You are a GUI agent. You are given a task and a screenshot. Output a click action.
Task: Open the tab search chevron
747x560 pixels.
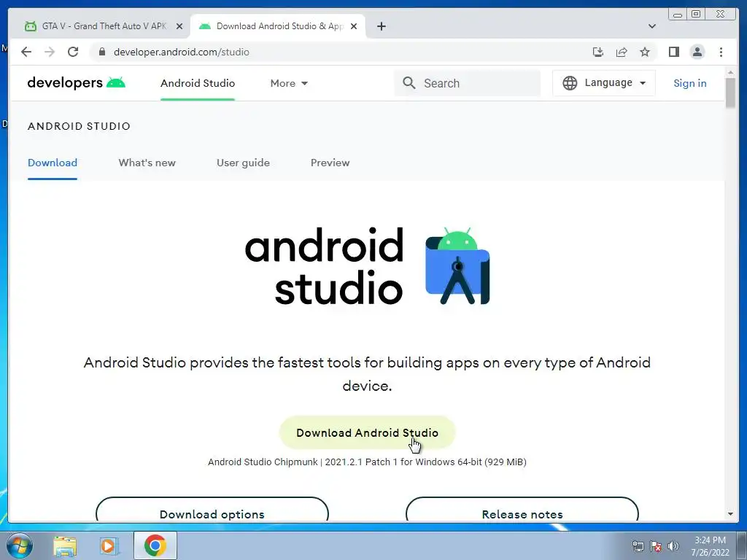click(x=652, y=26)
